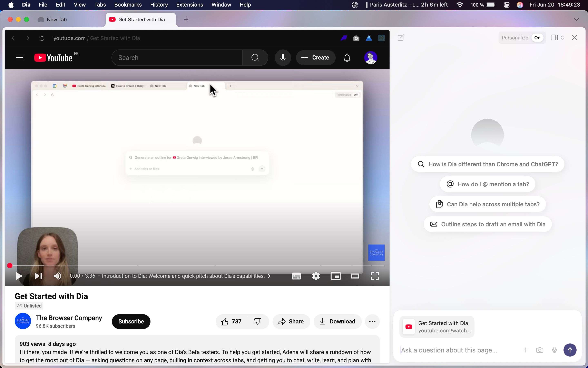Viewport: 588px width, 368px height.
Task: Play the video
Action: coord(19,276)
